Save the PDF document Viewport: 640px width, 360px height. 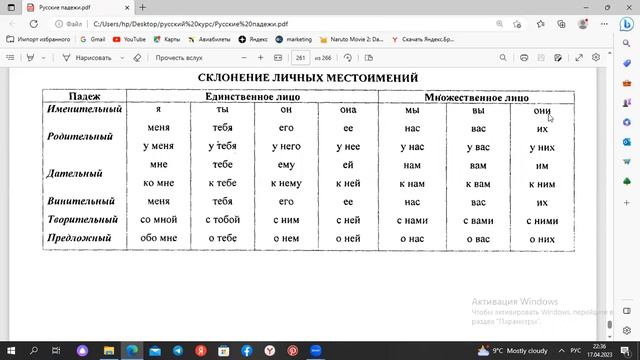click(x=541, y=58)
